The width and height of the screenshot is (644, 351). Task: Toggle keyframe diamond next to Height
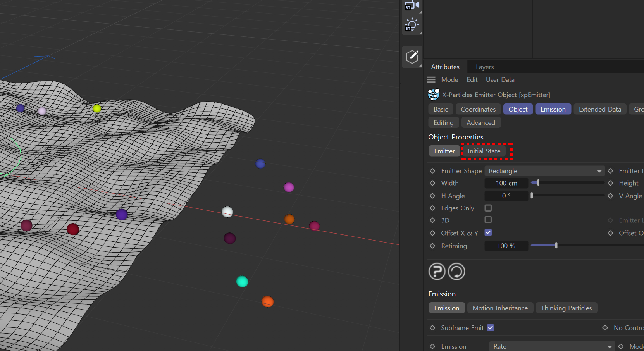point(610,183)
